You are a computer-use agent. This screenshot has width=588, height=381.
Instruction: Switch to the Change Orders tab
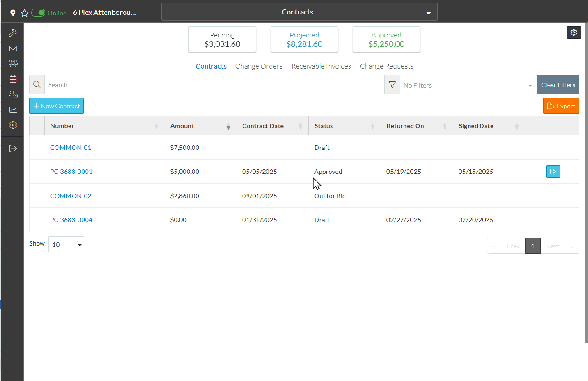[x=259, y=66]
